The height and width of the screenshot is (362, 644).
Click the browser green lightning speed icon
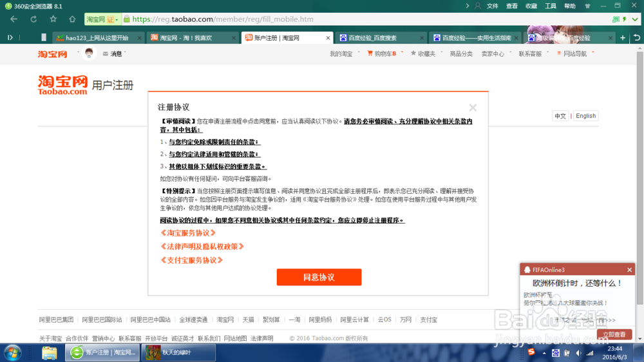tap(624, 19)
